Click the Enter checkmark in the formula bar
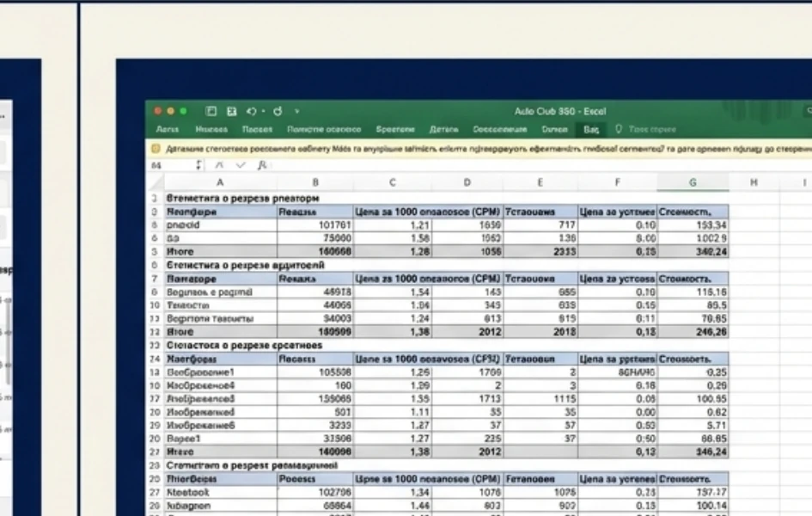The image size is (812, 516). click(241, 165)
